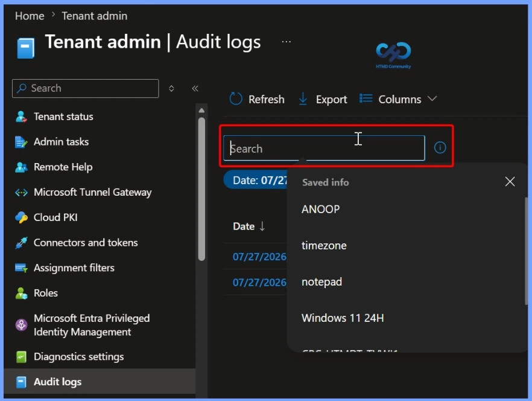Screen dimensions: 532x401
Task: Choose saved suggestion notepad
Action: pyautogui.click(x=321, y=281)
